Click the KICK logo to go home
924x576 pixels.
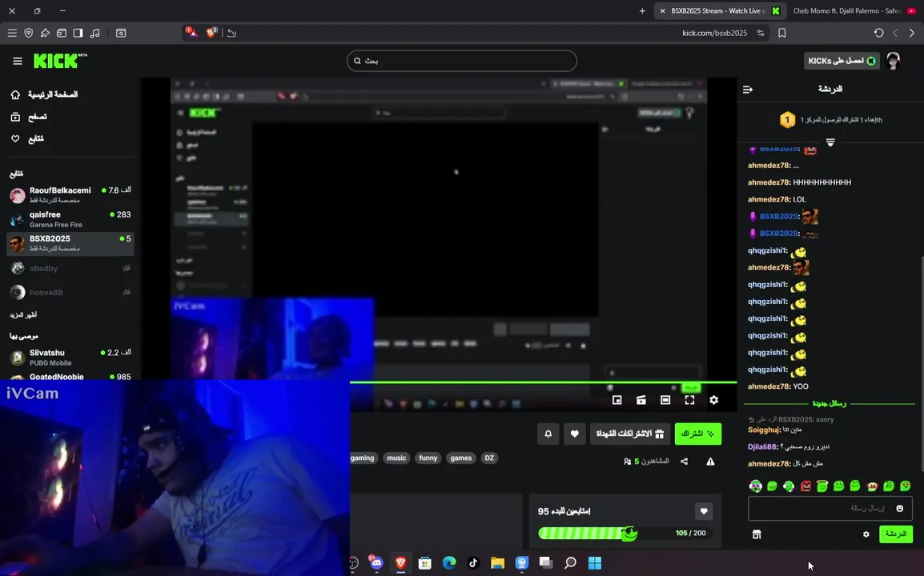tap(60, 61)
